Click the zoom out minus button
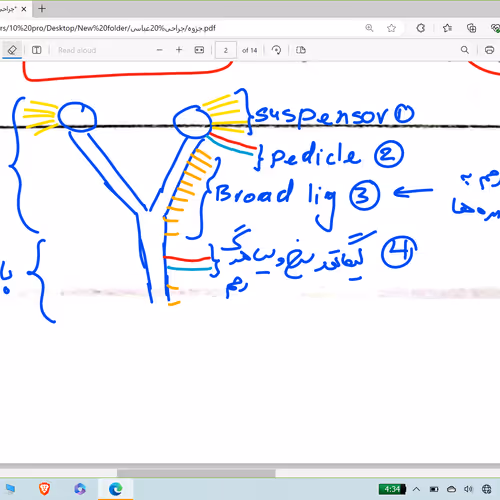The width and height of the screenshot is (500, 500). [x=160, y=50]
